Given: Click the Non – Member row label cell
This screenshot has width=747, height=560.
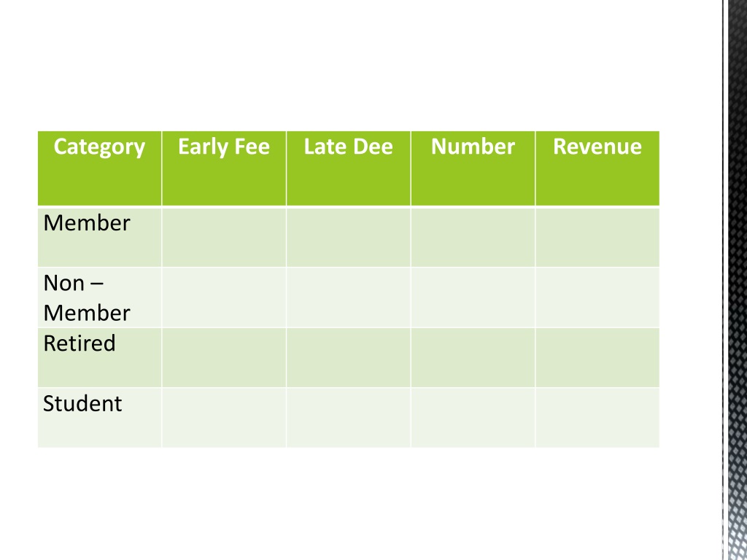Looking at the screenshot, I should click(99, 297).
